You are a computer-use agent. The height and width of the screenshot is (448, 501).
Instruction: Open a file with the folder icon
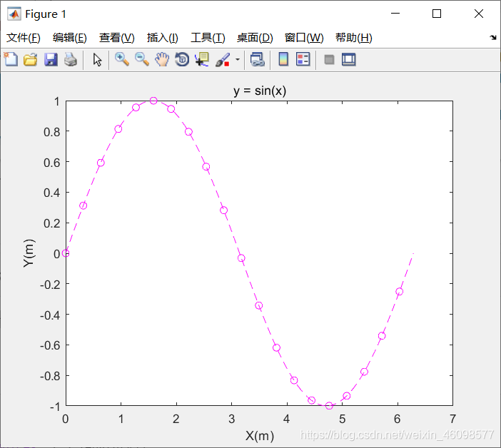pyautogui.click(x=31, y=60)
